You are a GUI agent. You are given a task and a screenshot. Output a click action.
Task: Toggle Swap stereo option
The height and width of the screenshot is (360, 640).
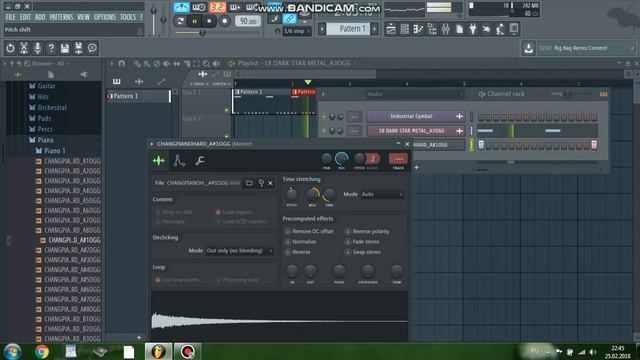click(x=348, y=252)
